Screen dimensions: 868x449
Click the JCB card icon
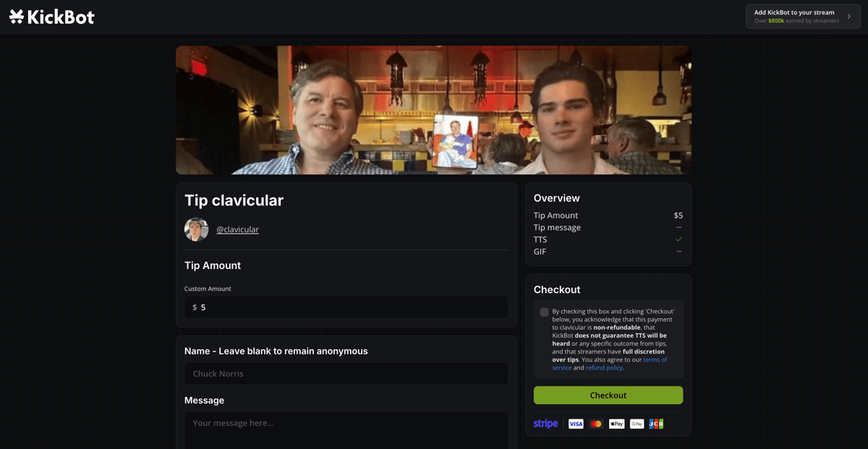coord(656,424)
